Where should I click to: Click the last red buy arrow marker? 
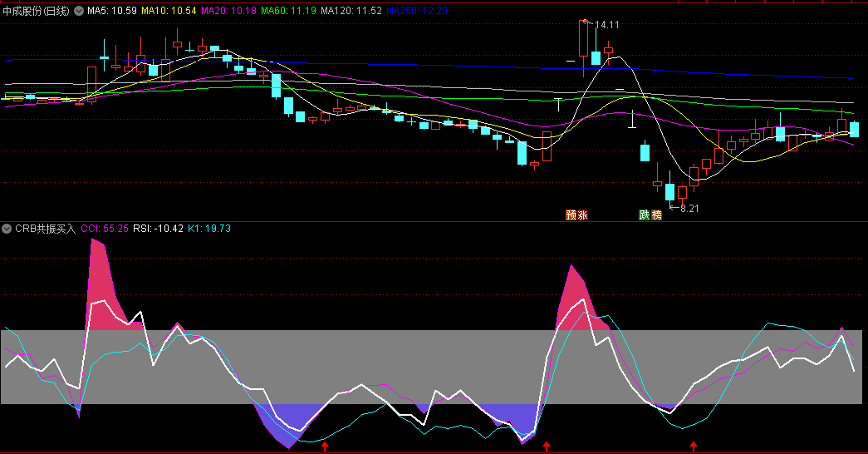(693, 447)
